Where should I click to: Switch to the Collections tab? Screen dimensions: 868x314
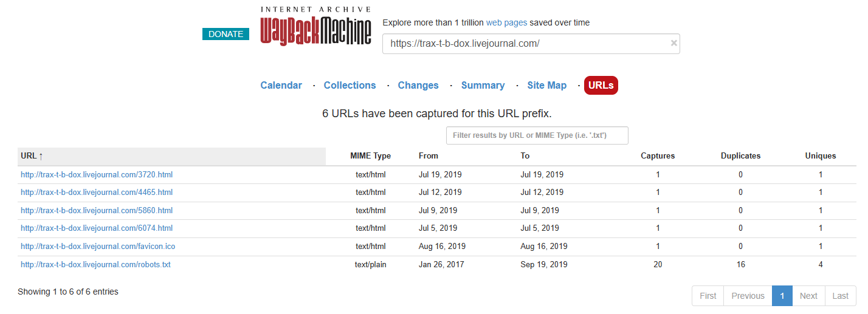(x=350, y=86)
